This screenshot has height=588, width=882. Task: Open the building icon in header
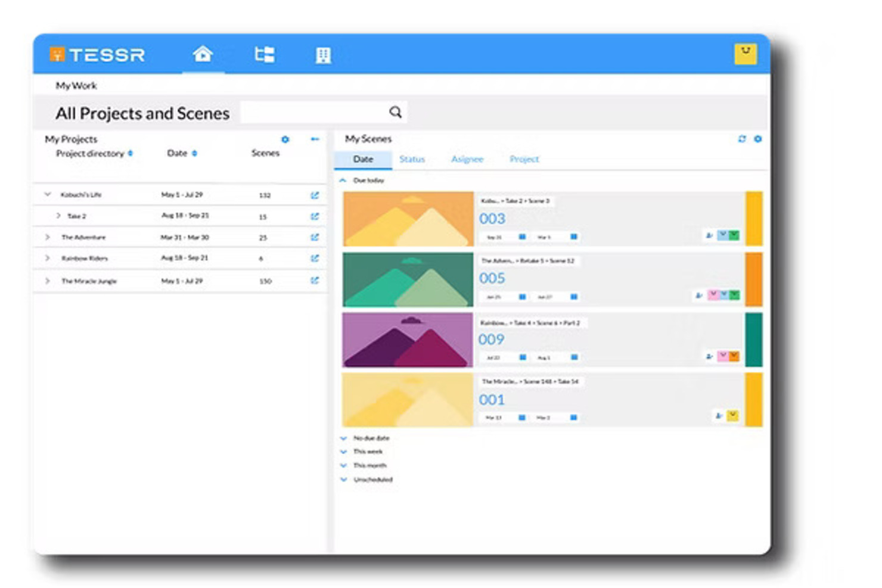(x=323, y=55)
